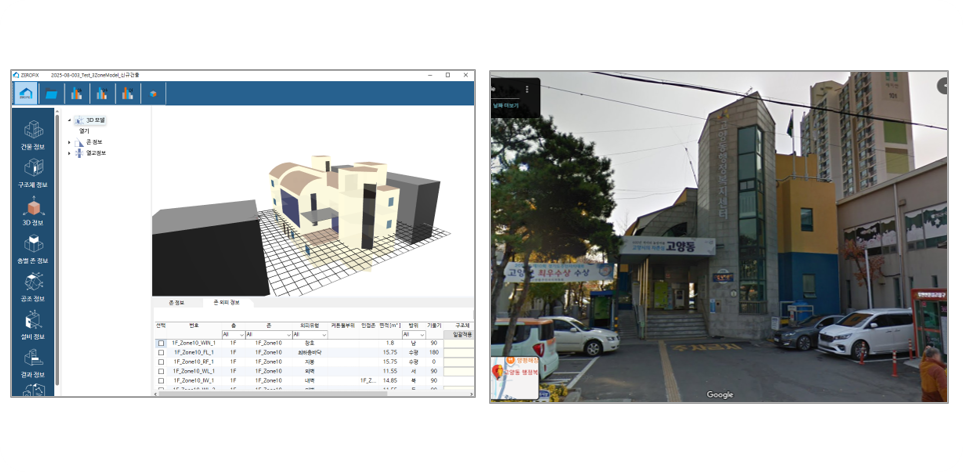
Task: Click the second bar chart toolbar icon
Action: [x=102, y=94]
